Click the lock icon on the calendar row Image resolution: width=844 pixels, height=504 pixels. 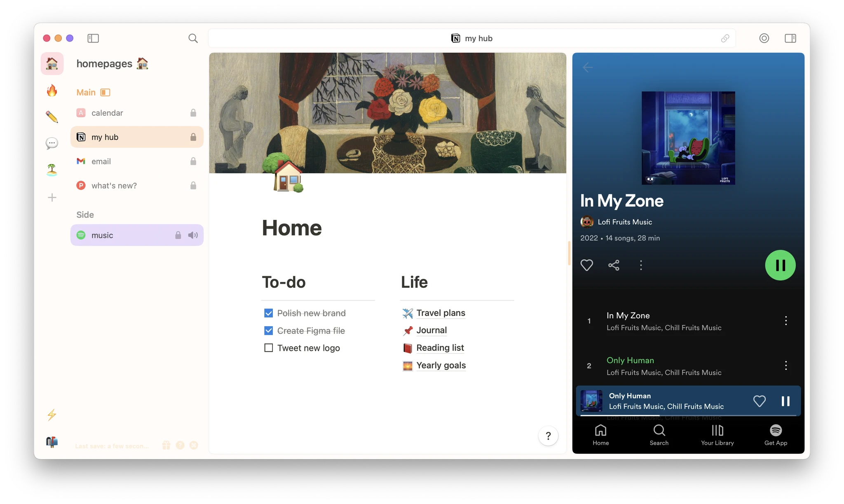tap(193, 113)
